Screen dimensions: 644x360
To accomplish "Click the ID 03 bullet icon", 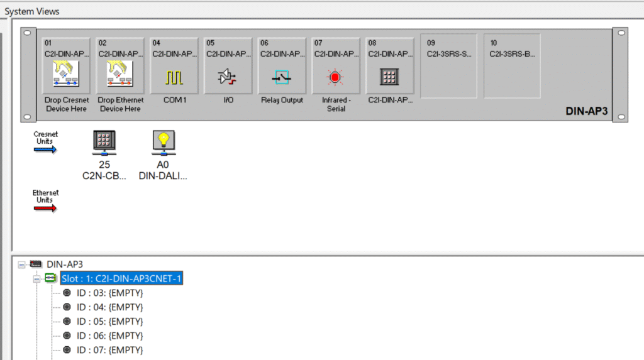I will click(67, 293).
